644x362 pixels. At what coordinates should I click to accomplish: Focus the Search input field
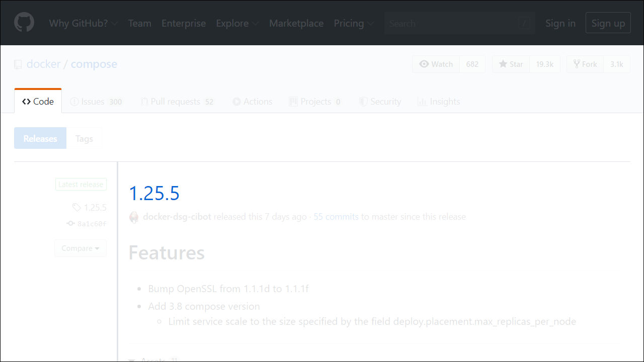pyautogui.click(x=459, y=23)
